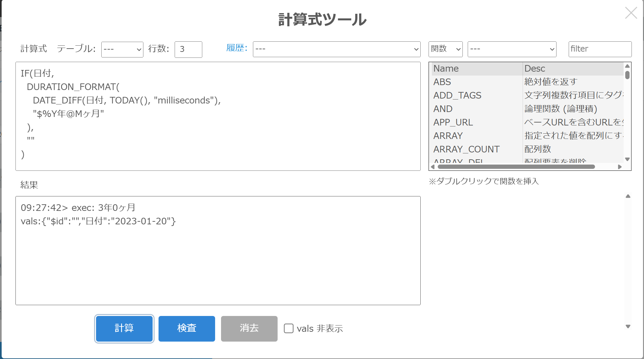Click the 行数 number field
This screenshot has width=644, height=359.
(188, 49)
